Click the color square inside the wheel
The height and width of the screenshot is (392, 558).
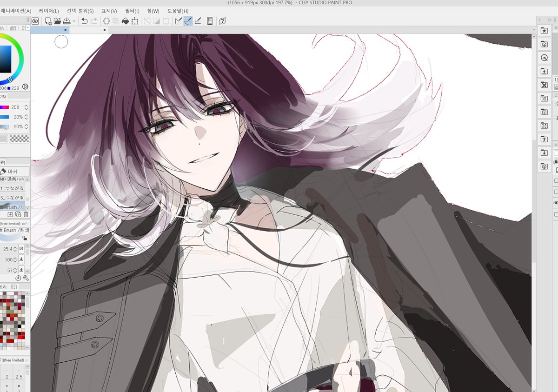pyautogui.click(x=5, y=59)
